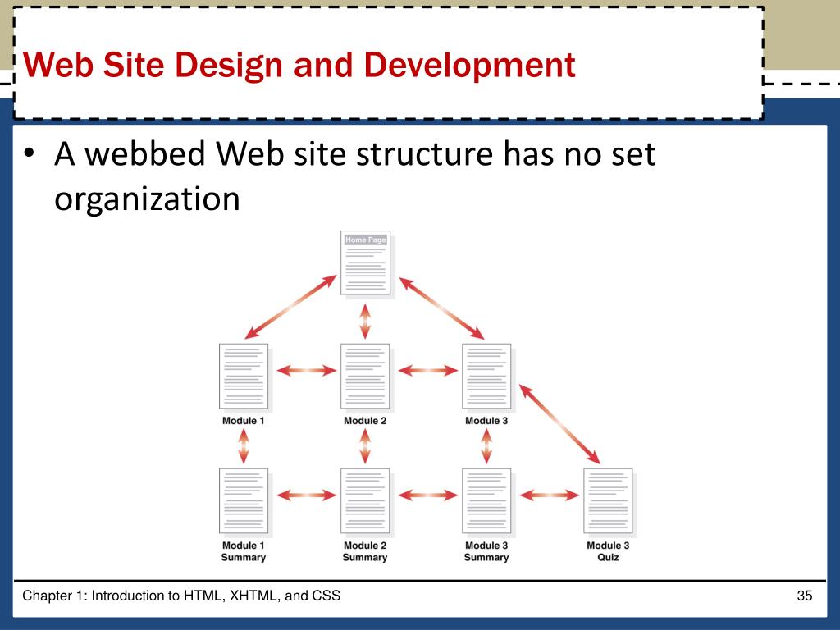Viewport: 840px width, 630px height.
Task: Click the bullet text about webbed Web site structure
Action: (x=354, y=176)
